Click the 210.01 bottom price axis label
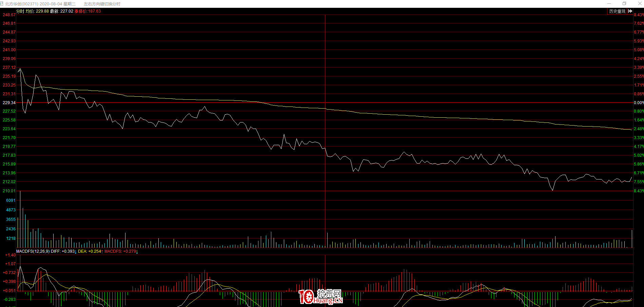Screen dimensions: 644x307 pos(9,191)
